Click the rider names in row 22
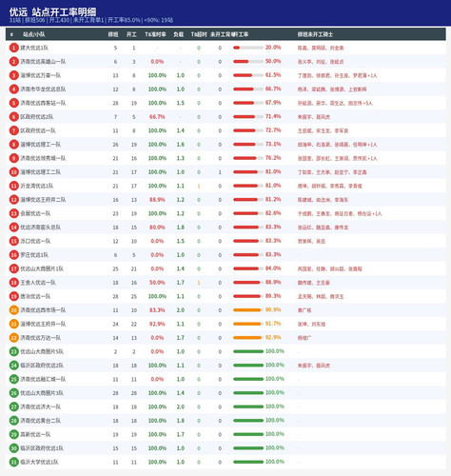This screenshot has height=476, width=451. click(x=304, y=338)
